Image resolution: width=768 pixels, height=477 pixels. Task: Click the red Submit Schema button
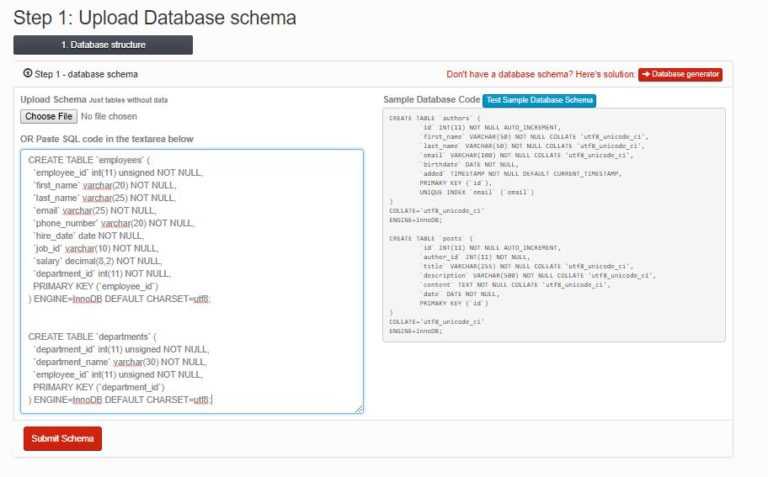tap(62, 439)
